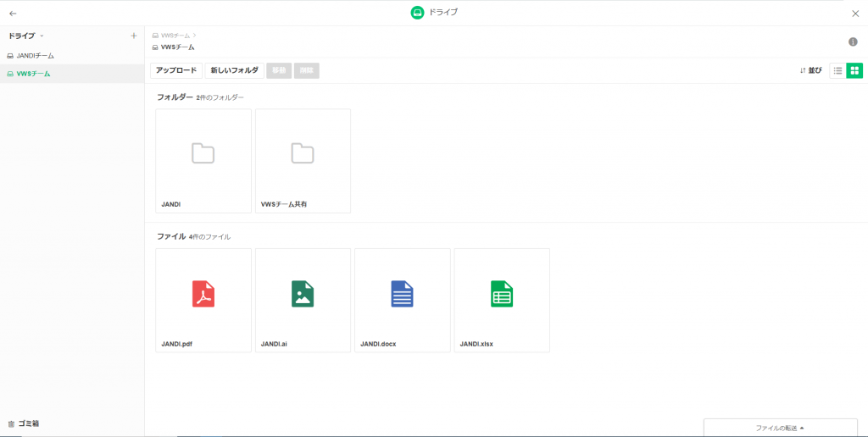The width and height of the screenshot is (868, 437).
Task: Select the JANDI.xlsx spreadsheet icon
Action: (x=502, y=294)
